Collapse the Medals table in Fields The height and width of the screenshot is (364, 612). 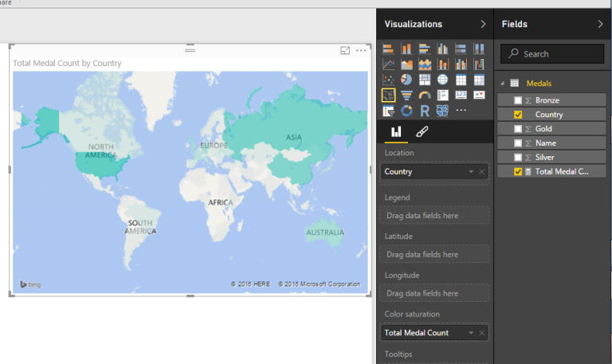502,84
